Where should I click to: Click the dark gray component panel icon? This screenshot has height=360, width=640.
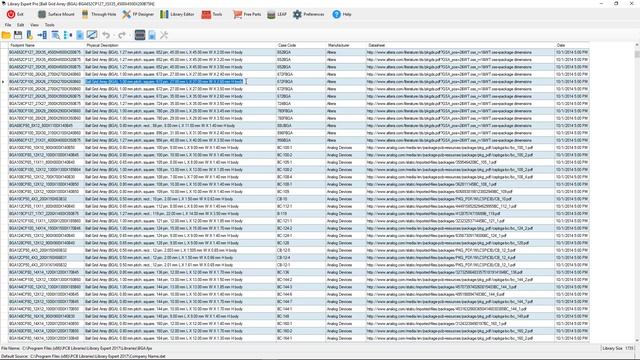coord(140,35)
